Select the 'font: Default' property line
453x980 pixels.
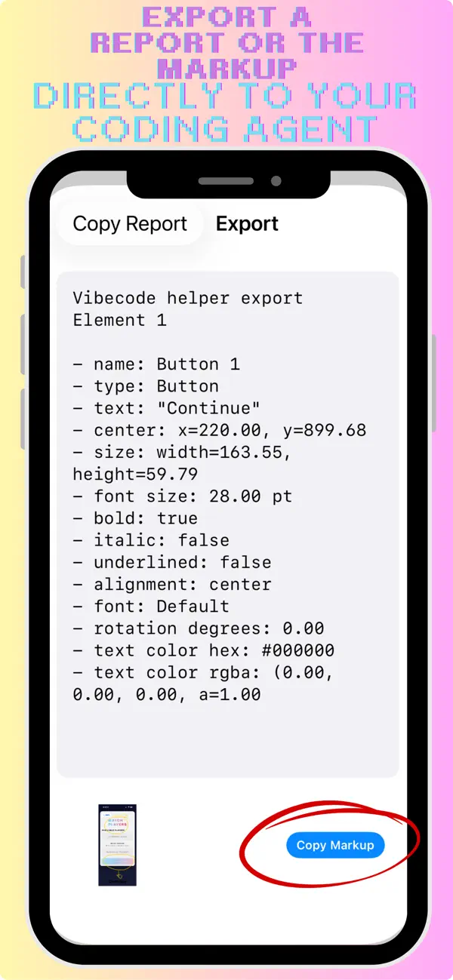point(148,606)
